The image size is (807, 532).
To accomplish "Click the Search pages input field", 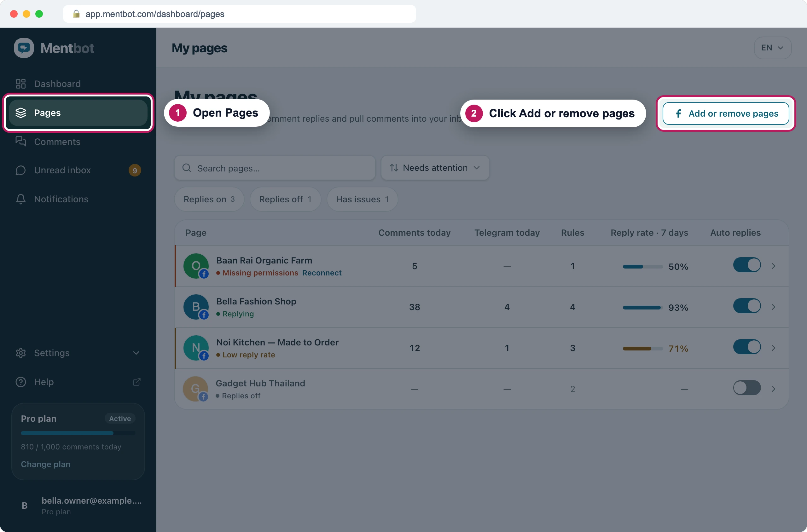I will [x=275, y=168].
